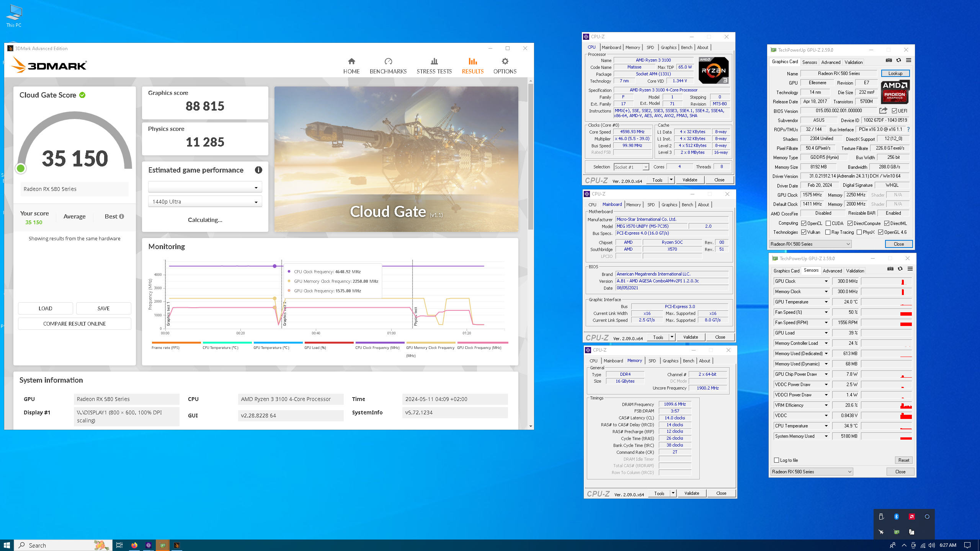980x551 pixels.
Task: Expand the GPU Temperature sensor dropdown
Action: click(x=826, y=302)
